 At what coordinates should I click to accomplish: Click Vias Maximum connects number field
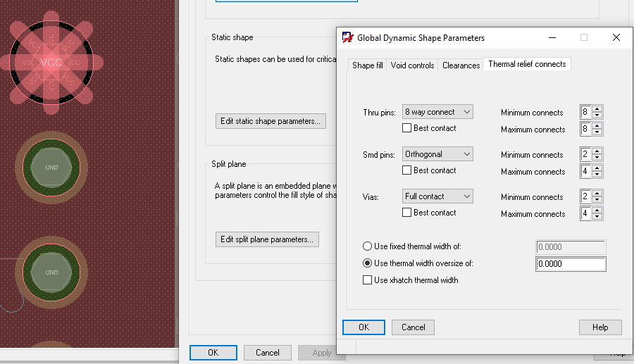point(585,213)
